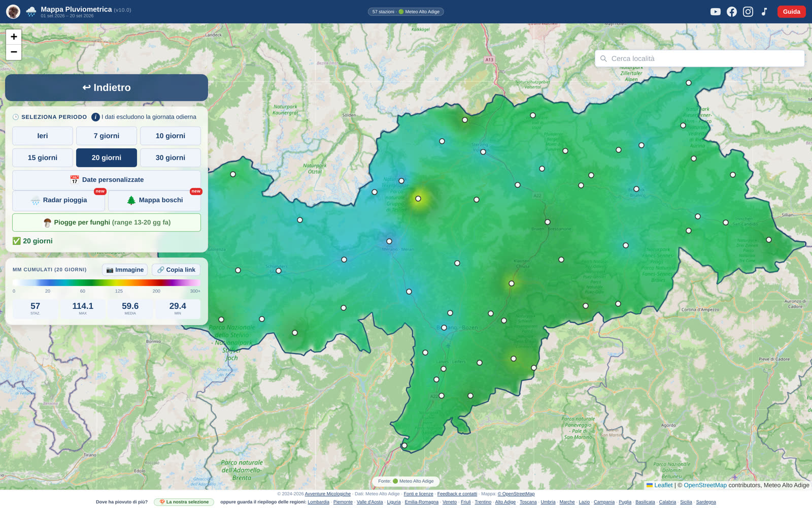Screen dimensions: 812x508
Task: Open Avventure Micologiche footer link
Action: pos(328,494)
